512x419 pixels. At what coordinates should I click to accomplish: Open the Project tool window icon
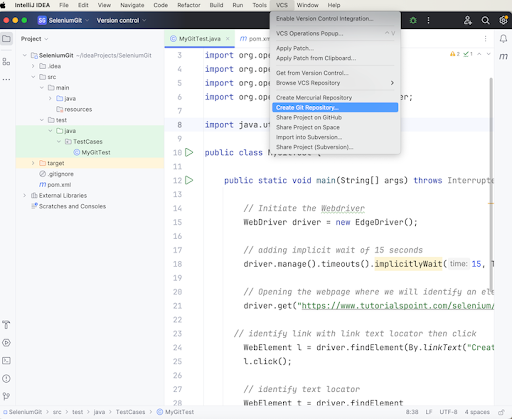pyautogui.click(x=6, y=39)
